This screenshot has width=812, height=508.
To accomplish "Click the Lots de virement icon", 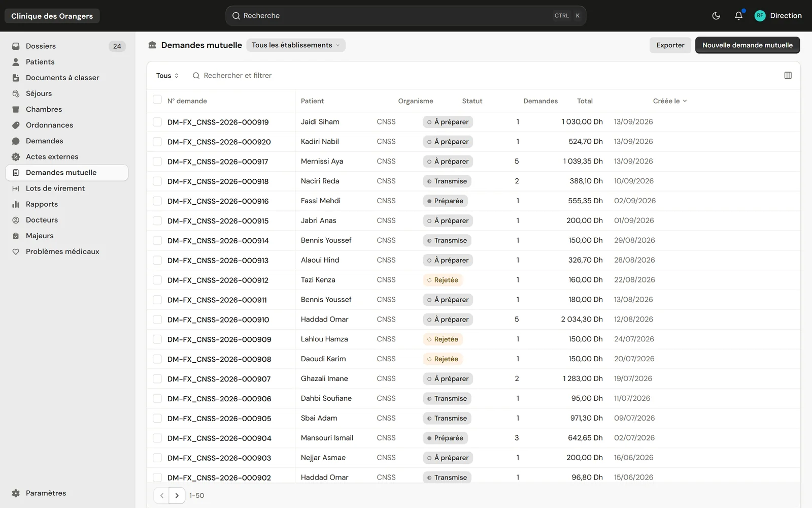I will coord(16,188).
